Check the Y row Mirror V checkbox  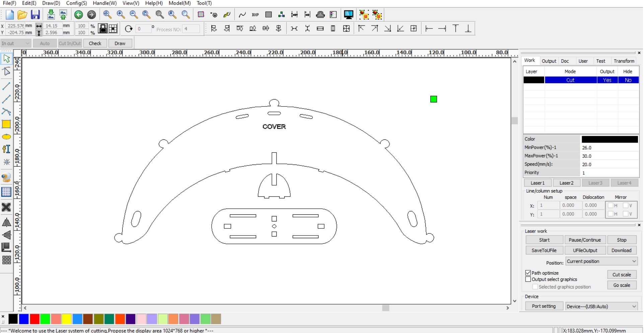tap(625, 214)
